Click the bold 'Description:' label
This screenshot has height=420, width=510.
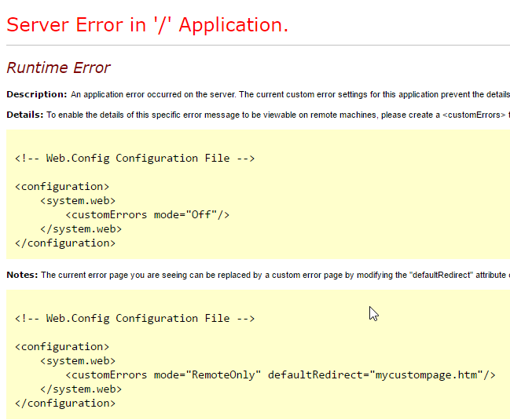[x=36, y=94]
